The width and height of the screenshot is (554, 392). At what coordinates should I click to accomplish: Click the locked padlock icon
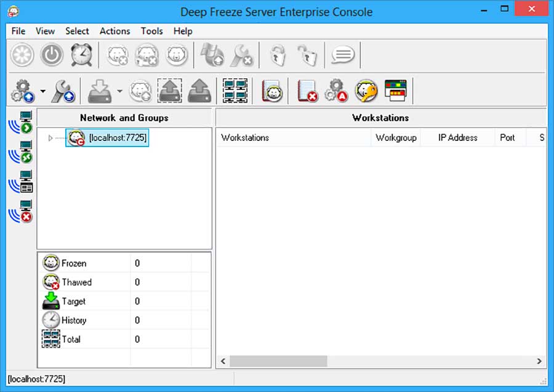(x=278, y=55)
